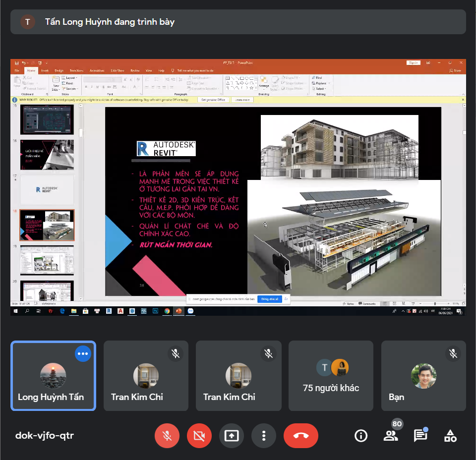Open the chat messages panel
This screenshot has width=476, height=460.
(420, 436)
